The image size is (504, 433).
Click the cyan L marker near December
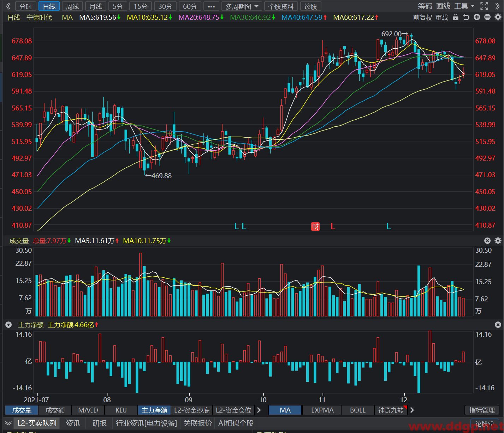389,226
